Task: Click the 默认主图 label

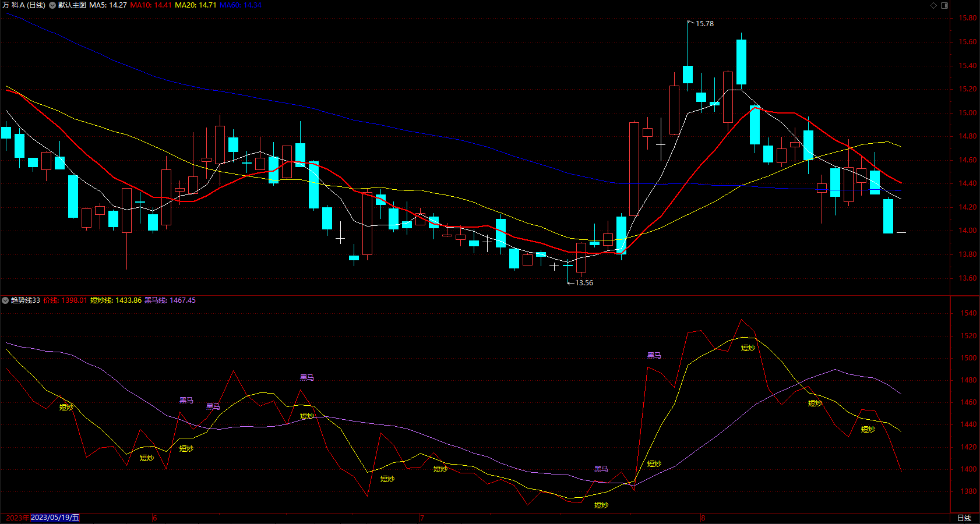Action: [x=72, y=5]
